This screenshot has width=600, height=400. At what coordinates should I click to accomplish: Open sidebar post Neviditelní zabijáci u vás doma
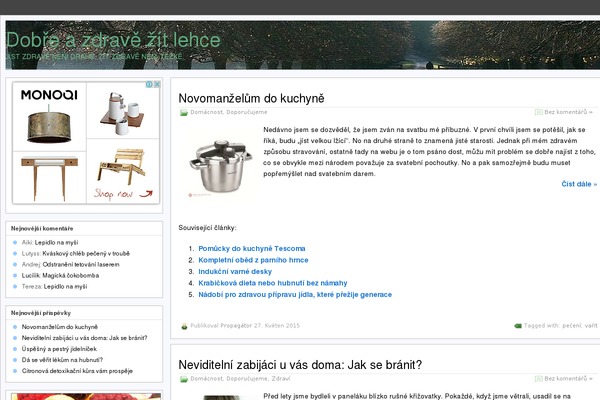pyautogui.click(x=84, y=338)
